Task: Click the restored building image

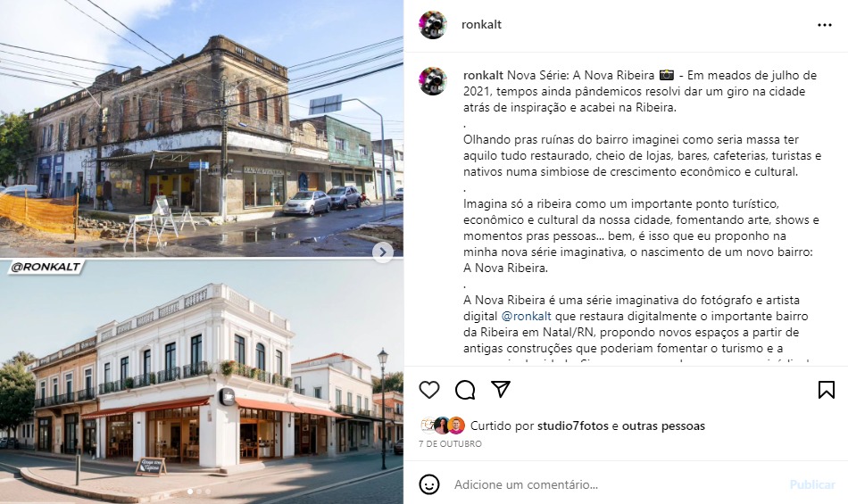Action: 201,382
